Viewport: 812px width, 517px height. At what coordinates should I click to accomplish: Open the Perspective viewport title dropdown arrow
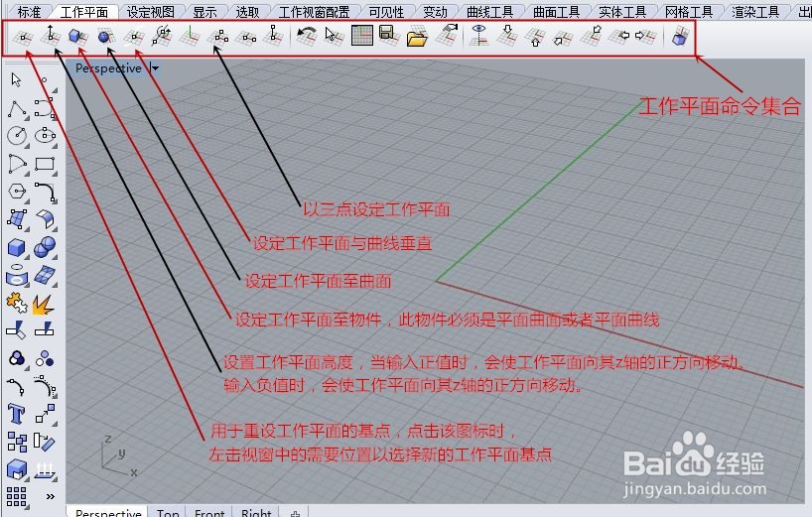(x=154, y=67)
